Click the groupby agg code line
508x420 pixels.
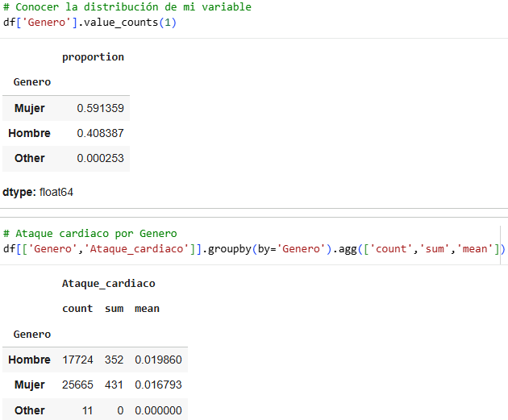[254, 249]
